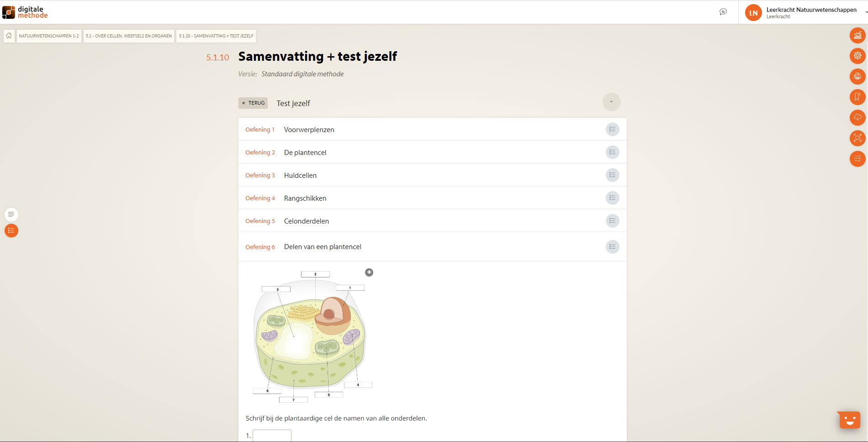Switch to text view in left sidebar

[x=11, y=214]
